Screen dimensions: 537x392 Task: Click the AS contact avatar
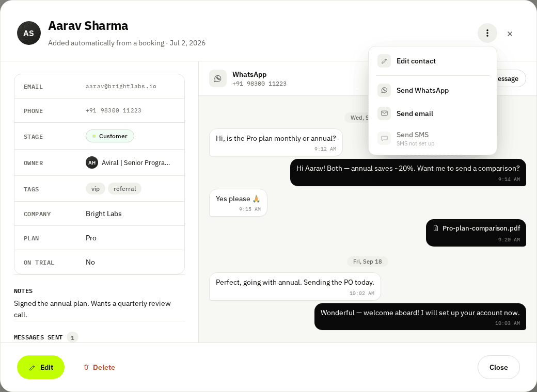coord(29,33)
